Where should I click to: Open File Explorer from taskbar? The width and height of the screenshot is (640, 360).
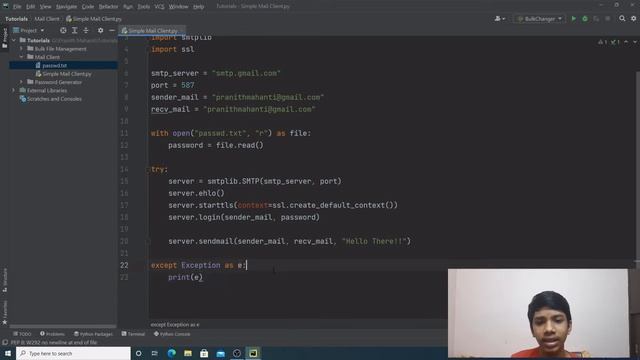188,353
